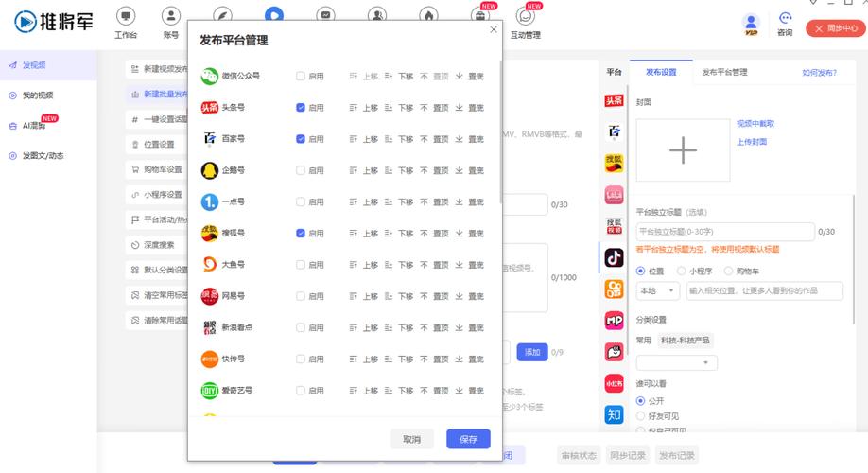This screenshot has height=473, width=868.
Task: Open the 咨询 consultation chat icon
Action: [x=785, y=25]
